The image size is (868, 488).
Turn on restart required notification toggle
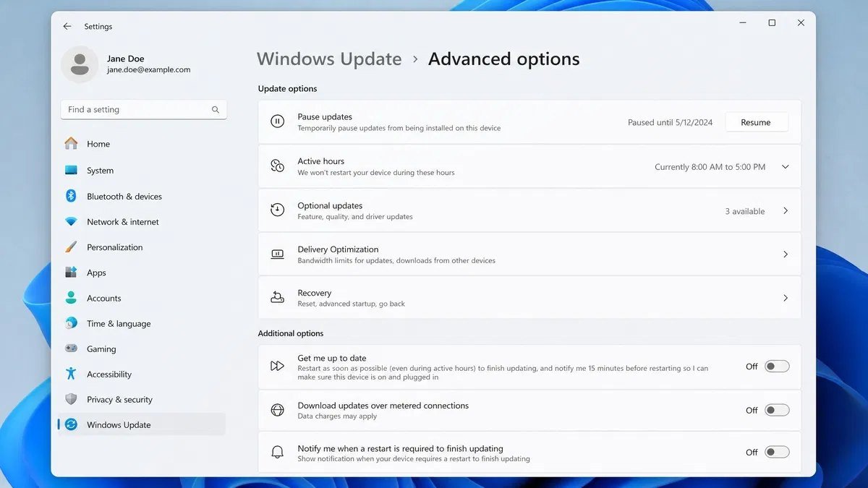(x=778, y=452)
